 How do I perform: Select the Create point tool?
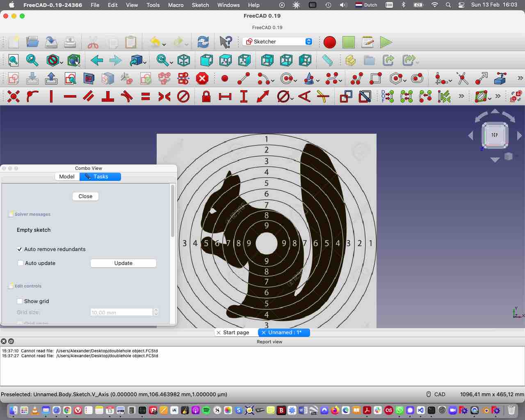point(225,78)
